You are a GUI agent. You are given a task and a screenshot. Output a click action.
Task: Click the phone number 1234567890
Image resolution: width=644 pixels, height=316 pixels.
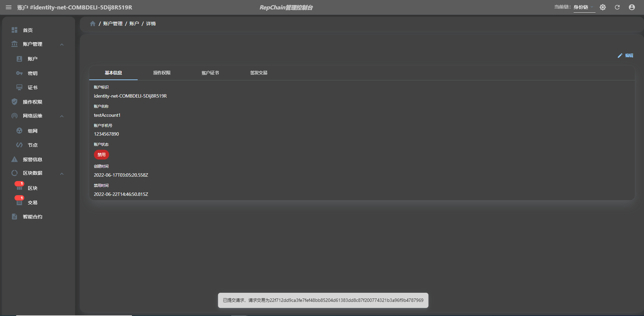click(106, 134)
